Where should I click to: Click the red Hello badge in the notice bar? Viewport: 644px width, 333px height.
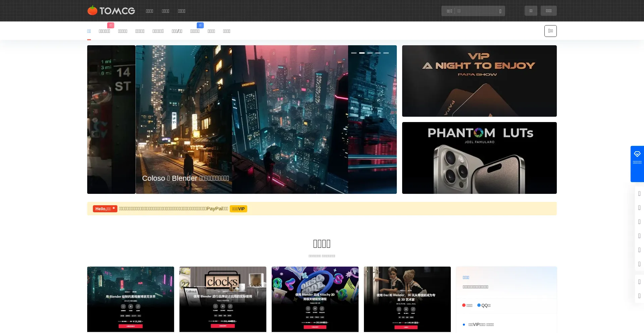(105, 209)
